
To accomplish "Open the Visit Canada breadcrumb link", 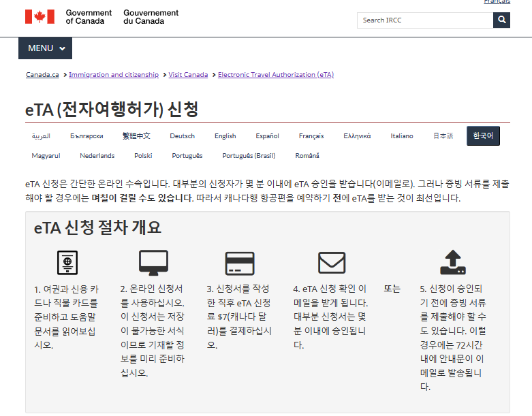I will point(188,75).
